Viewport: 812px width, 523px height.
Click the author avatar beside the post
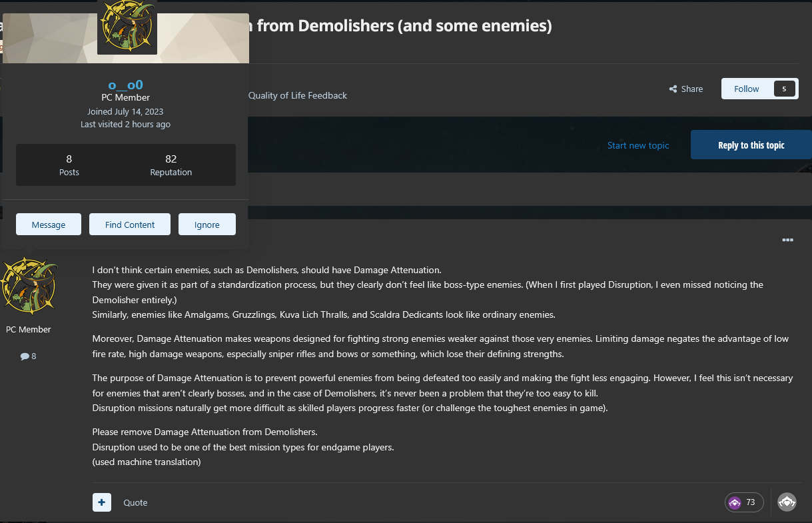(x=28, y=284)
